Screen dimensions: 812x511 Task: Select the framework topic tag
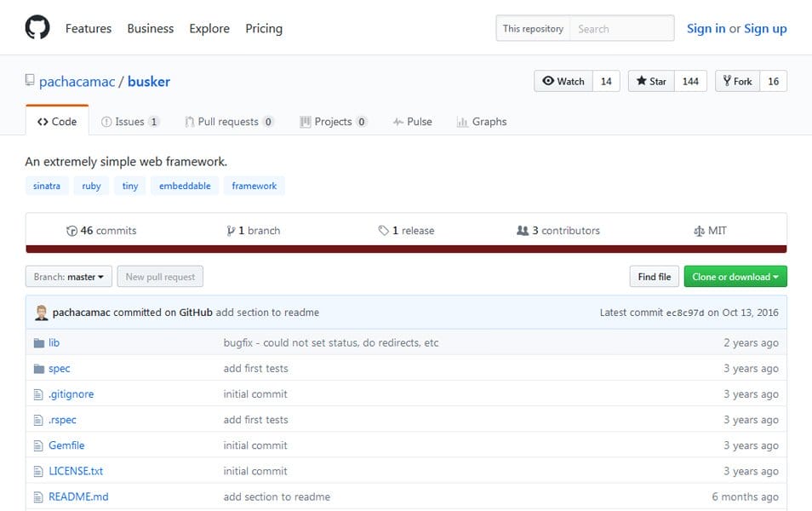coord(254,186)
